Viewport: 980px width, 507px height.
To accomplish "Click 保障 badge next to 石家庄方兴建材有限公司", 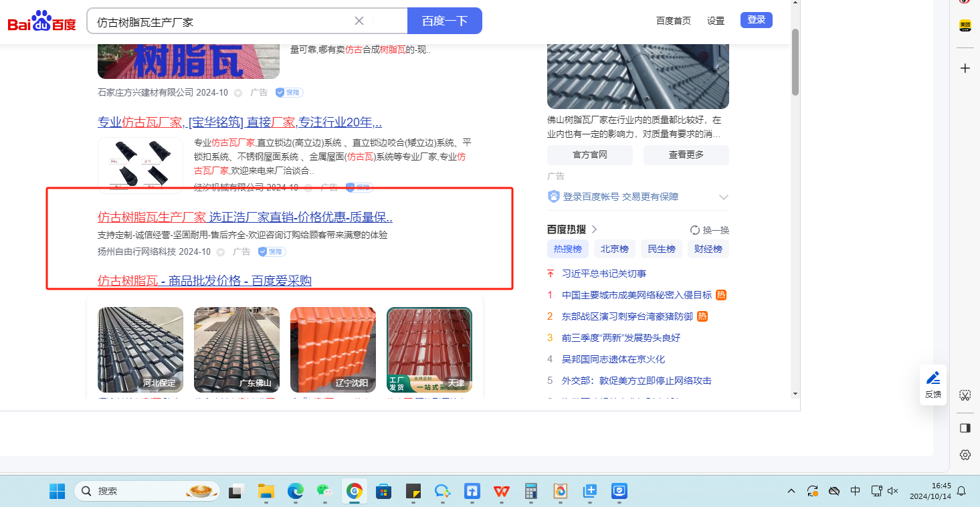I will coord(289,92).
